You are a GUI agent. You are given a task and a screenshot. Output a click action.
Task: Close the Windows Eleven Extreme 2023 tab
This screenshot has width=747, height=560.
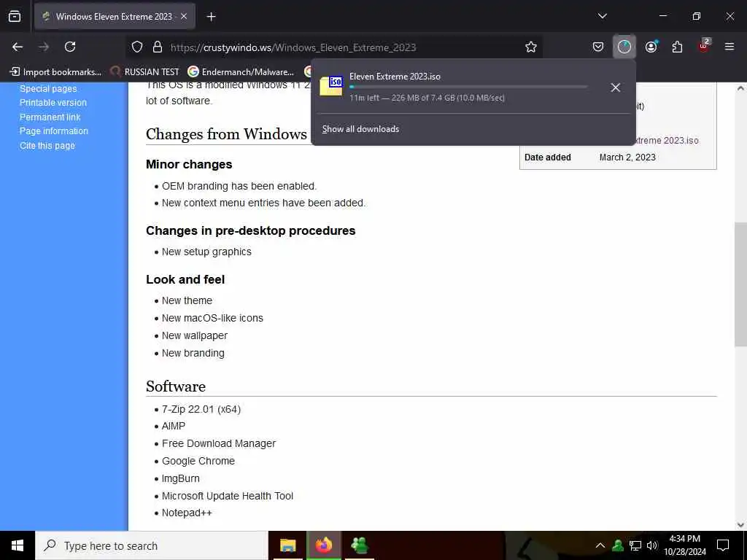(x=184, y=16)
